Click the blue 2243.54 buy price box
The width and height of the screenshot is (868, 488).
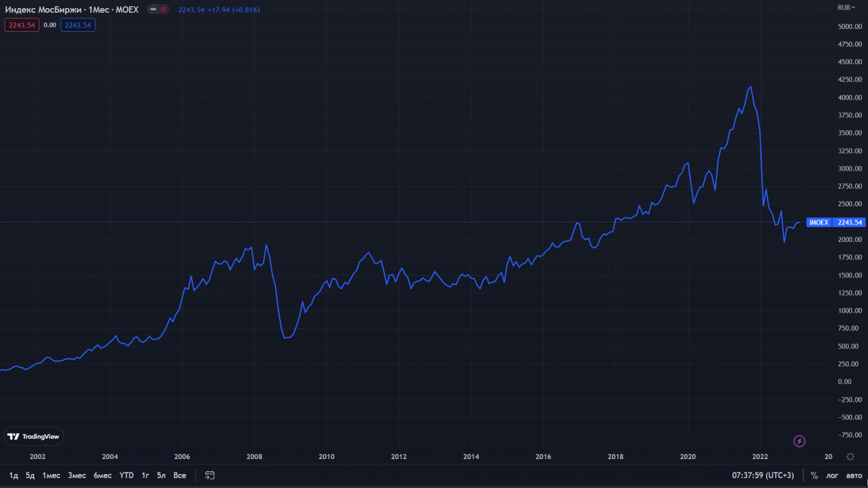tap(78, 25)
